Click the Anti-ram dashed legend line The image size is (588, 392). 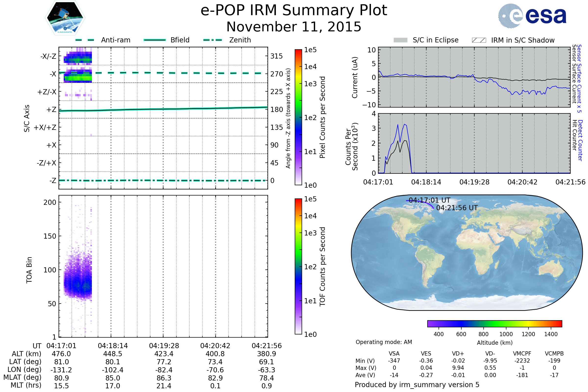pyautogui.click(x=85, y=40)
